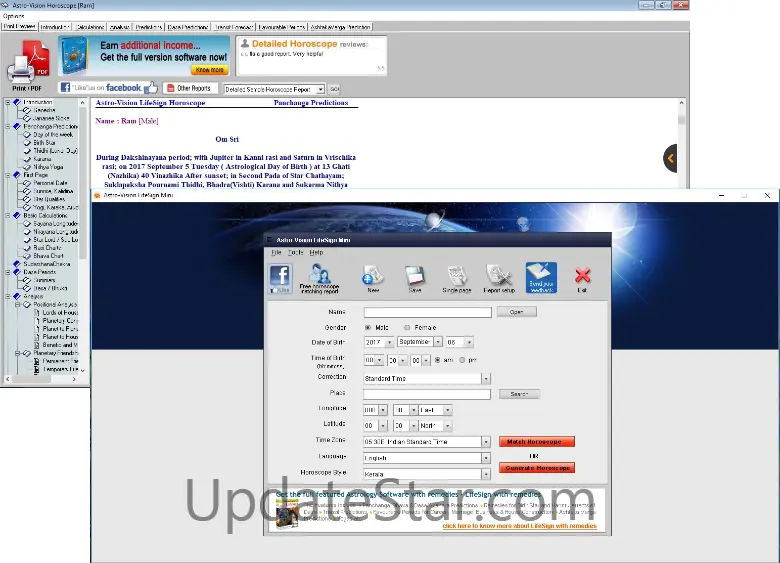Open the birth year dropdown showing 2017
Image resolution: width=780 pixels, height=563 pixels.
(x=390, y=342)
